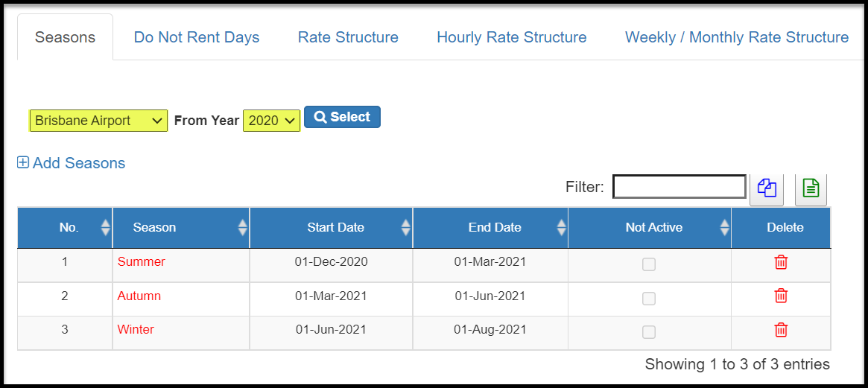868x388 pixels.
Task: Delete the Summer season with trash icon
Action: click(781, 262)
